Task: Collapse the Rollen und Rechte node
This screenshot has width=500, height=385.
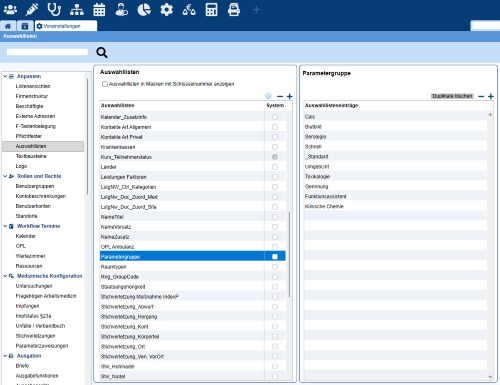Action: coord(5,176)
